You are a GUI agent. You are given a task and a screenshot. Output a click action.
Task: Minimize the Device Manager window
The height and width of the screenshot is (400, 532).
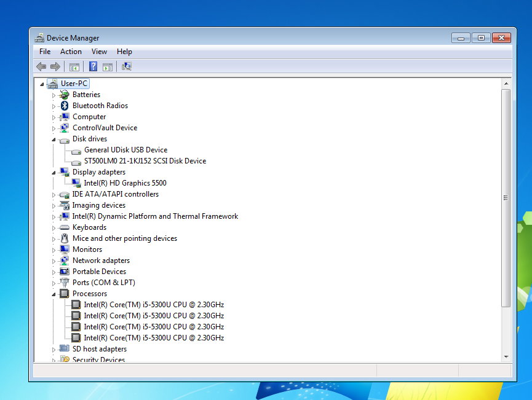tap(461, 38)
